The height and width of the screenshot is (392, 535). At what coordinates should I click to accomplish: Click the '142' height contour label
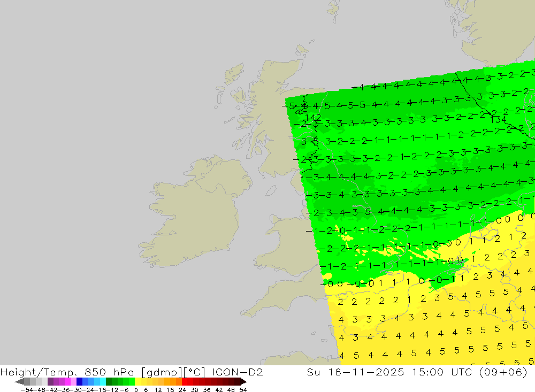313,118
